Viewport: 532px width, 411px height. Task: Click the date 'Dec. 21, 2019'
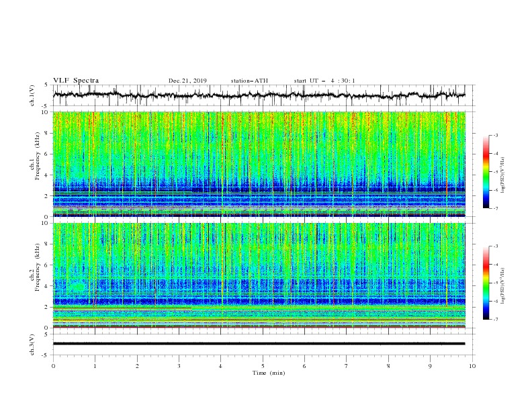[187, 81]
